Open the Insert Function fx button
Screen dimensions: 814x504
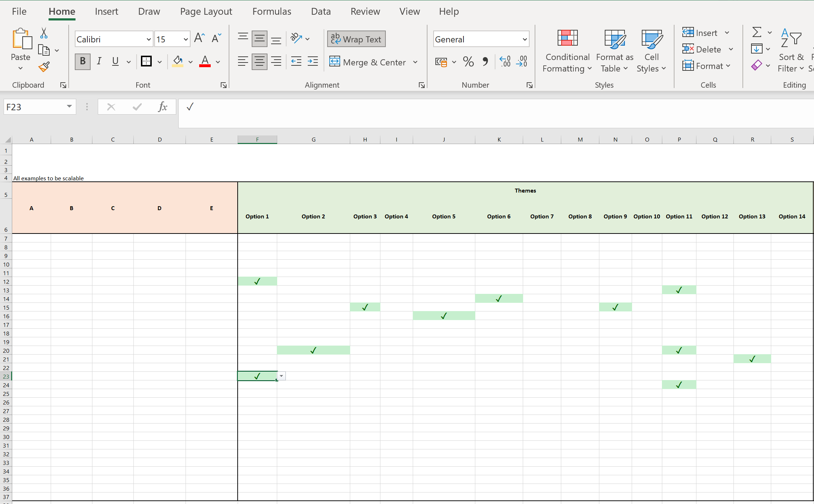(163, 107)
